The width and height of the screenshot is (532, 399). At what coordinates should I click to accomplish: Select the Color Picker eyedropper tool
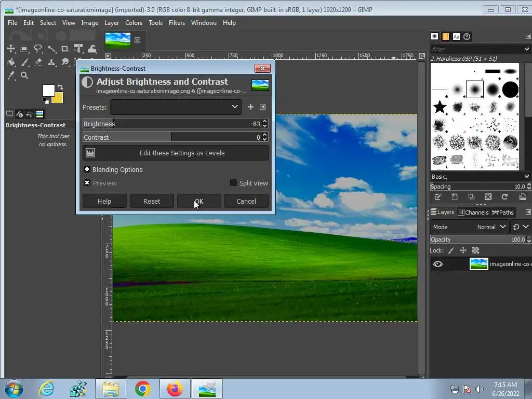click(x=11, y=76)
